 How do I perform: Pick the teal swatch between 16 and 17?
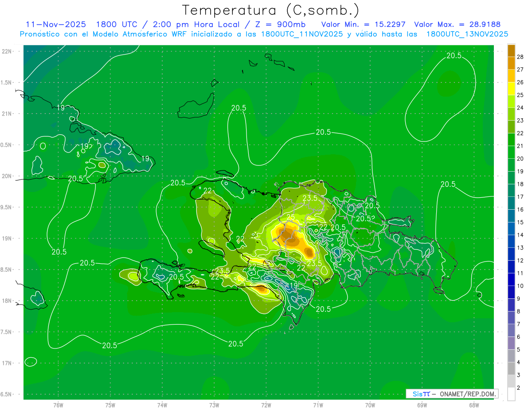click(511, 204)
